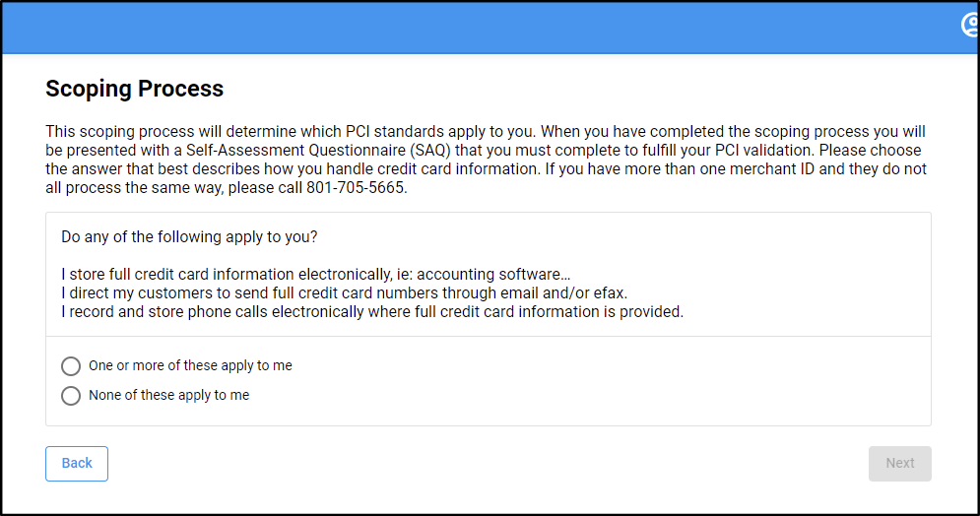Select the "None of these apply to me" radio button
Viewport: 980px width, 516px height.
coord(71,396)
